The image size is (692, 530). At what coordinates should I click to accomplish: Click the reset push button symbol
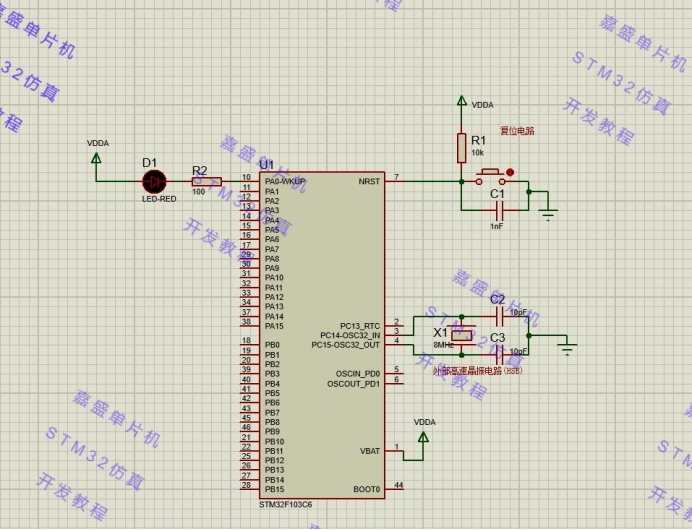point(490,177)
